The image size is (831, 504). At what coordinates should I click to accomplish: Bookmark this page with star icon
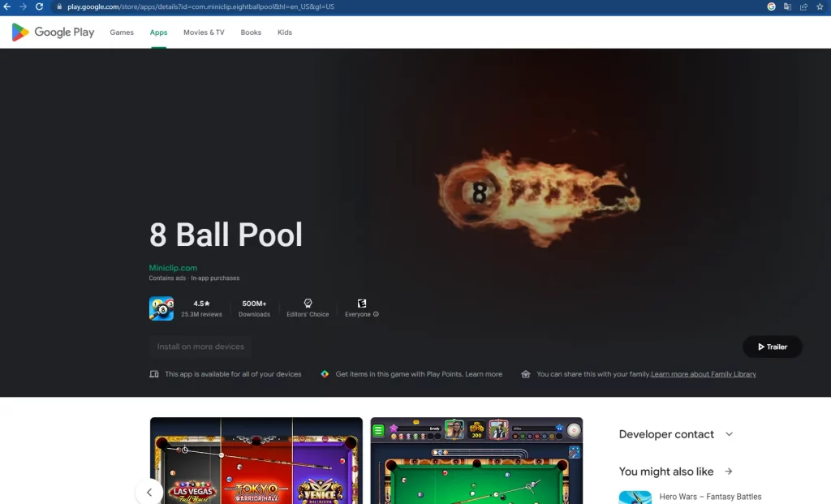tap(820, 6)
